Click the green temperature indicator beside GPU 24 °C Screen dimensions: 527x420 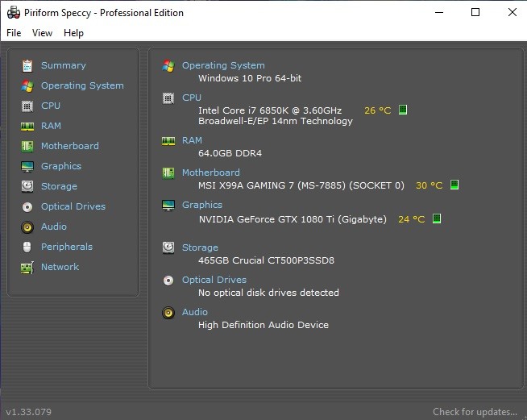pos(436,218)
